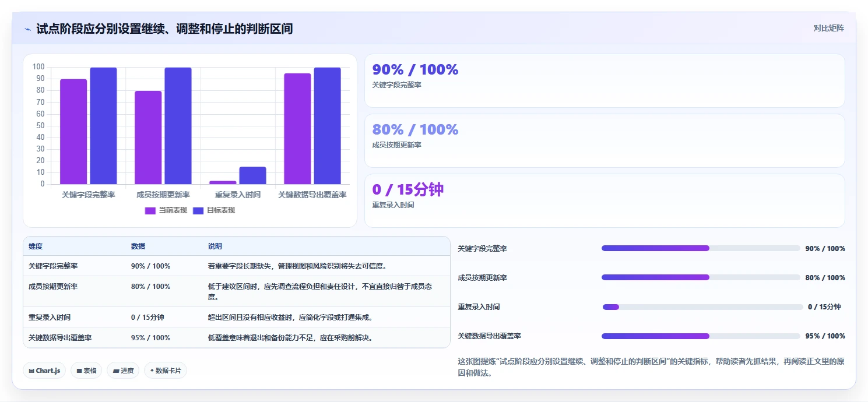868x402 pixels.
Task: Click the description starting 低覆盖意味着退出
Action: point(290,337)
